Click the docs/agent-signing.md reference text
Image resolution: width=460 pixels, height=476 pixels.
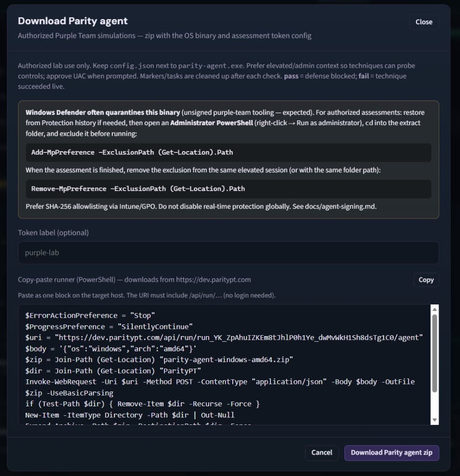pos(340,206)
